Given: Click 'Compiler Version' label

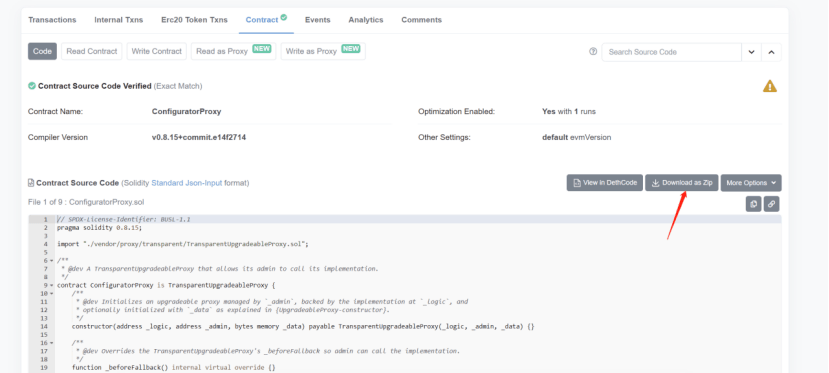Looking at the screenshot, I should [58, 137].
